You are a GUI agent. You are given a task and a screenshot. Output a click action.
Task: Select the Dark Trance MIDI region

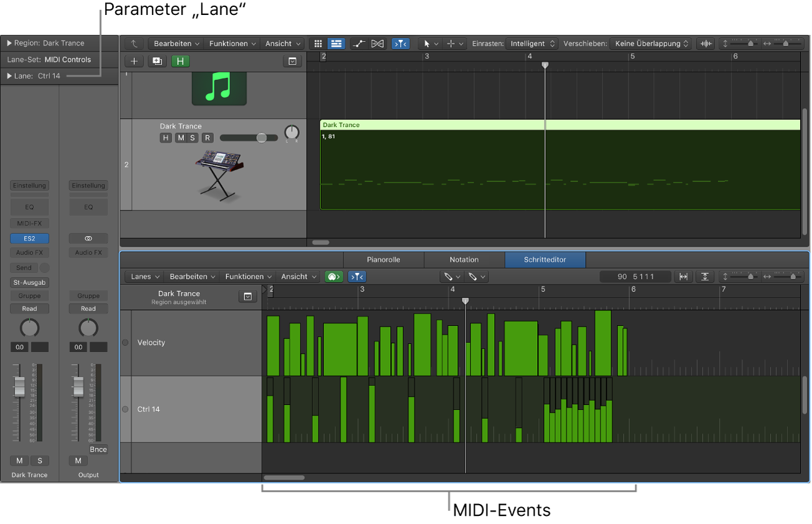560,164
